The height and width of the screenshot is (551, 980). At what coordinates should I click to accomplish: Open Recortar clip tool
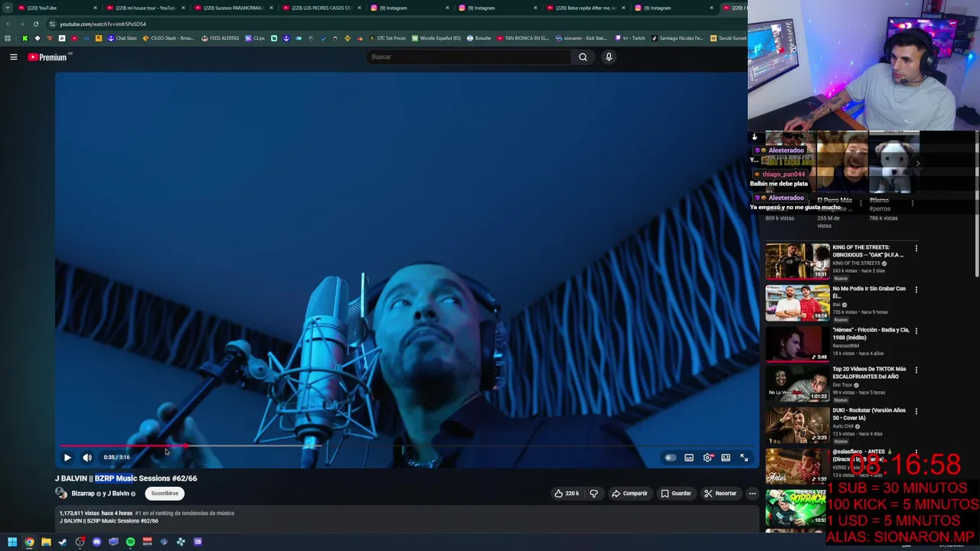[720, 494]
